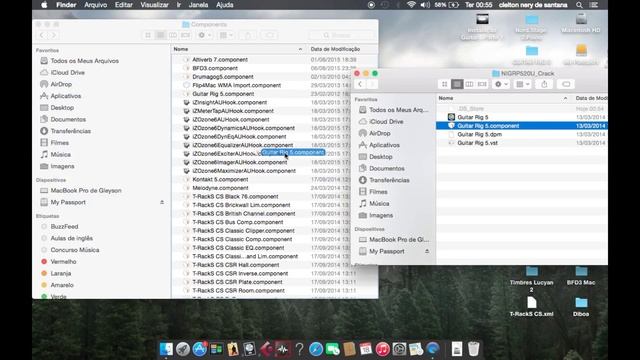
Task: Click the Share button in NIGRP520U_Crack window
Action: 544,84
